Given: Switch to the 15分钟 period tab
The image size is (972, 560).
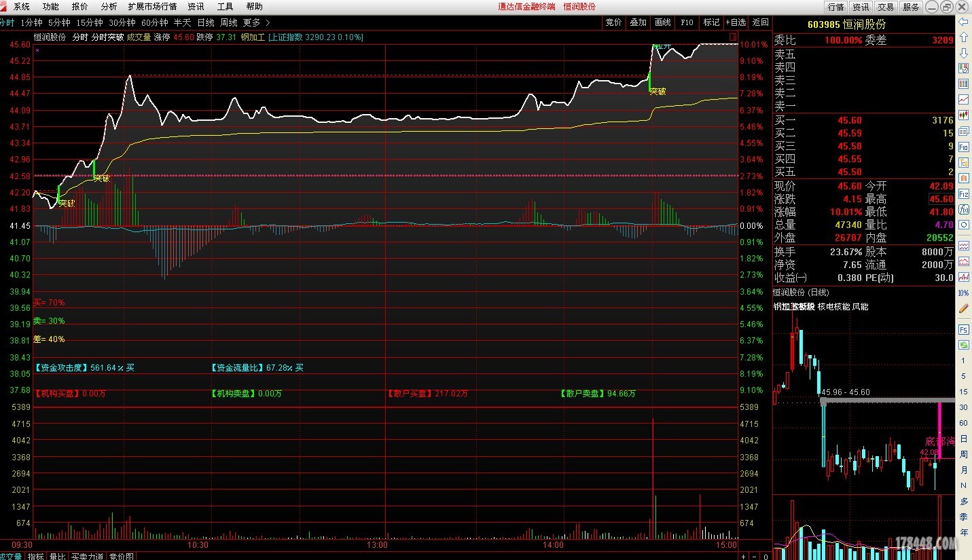Looking at the screenshot, I should click(89, 22).
